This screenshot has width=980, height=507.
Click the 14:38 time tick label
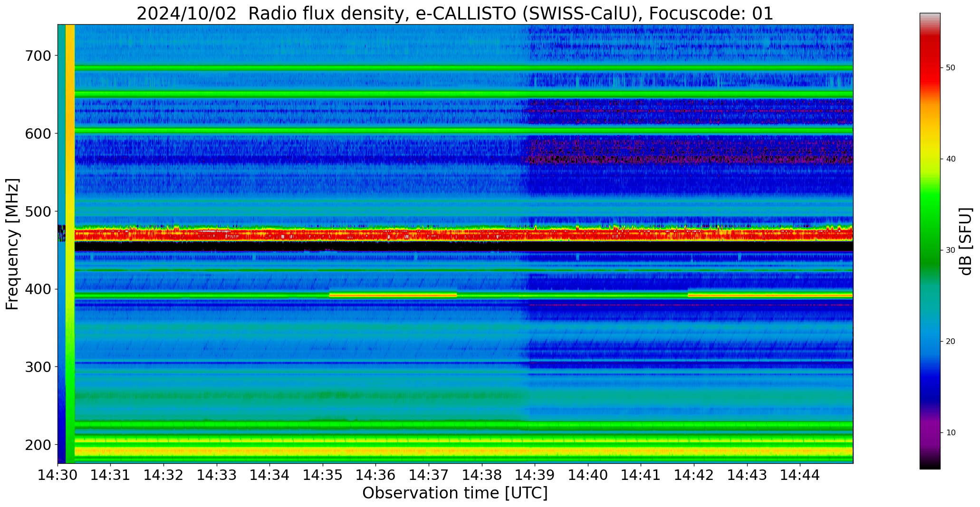482,475
